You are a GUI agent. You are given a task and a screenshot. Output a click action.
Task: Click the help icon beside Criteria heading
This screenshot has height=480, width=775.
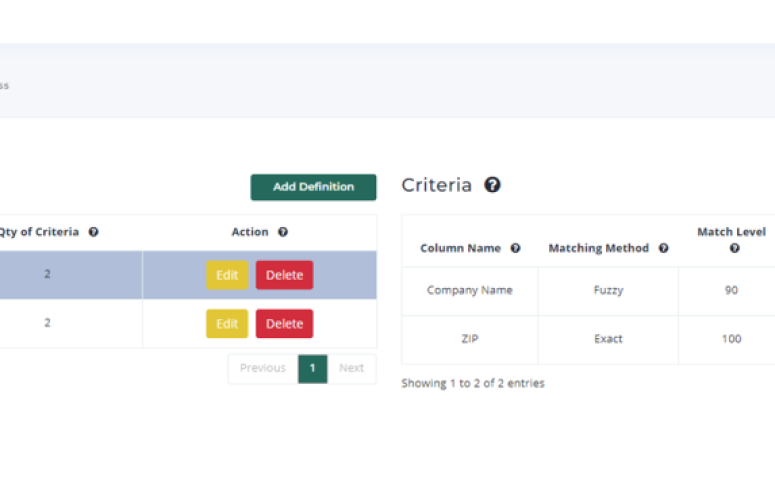[x=492, y=185]
